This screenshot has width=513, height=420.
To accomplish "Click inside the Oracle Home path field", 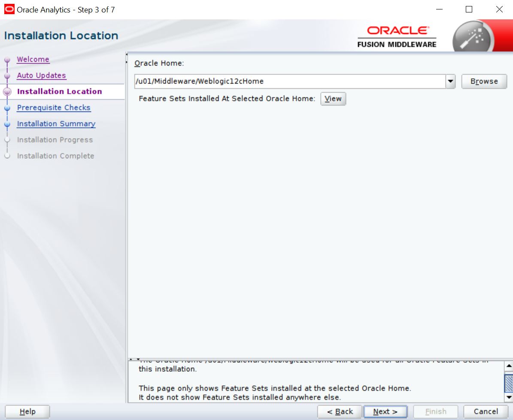I will (290, 82).
